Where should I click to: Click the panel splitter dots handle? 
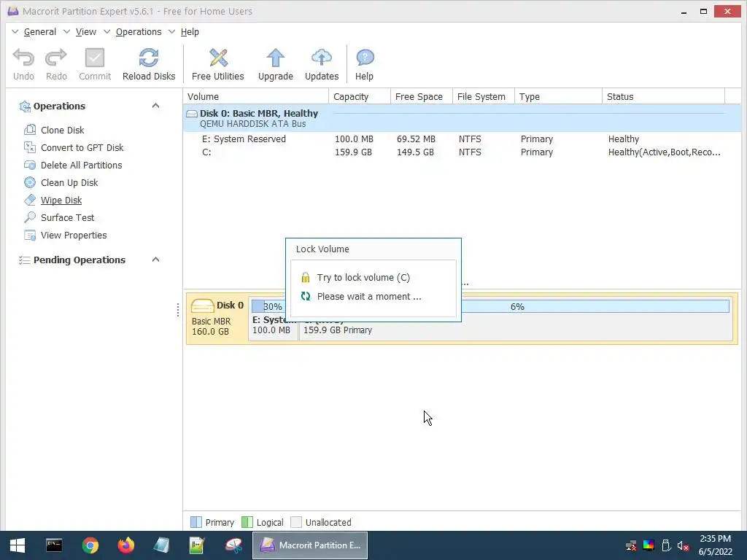[x=178, y=310]
